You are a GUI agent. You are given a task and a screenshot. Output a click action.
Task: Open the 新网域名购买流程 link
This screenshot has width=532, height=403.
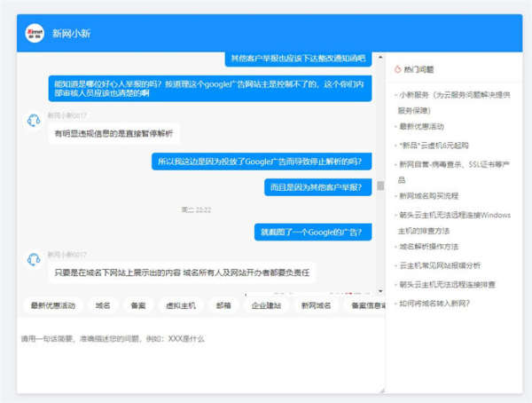[x=428, y=195]
